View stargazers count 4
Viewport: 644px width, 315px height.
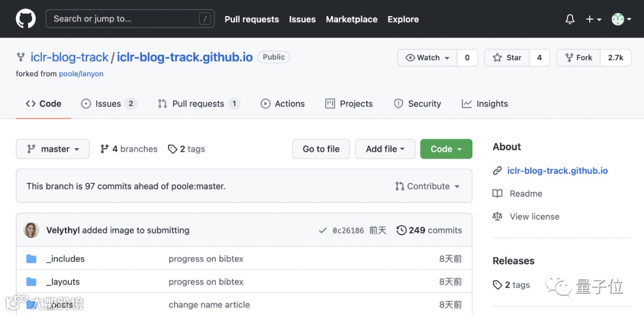pyautogui.click(x=539, y=58)
